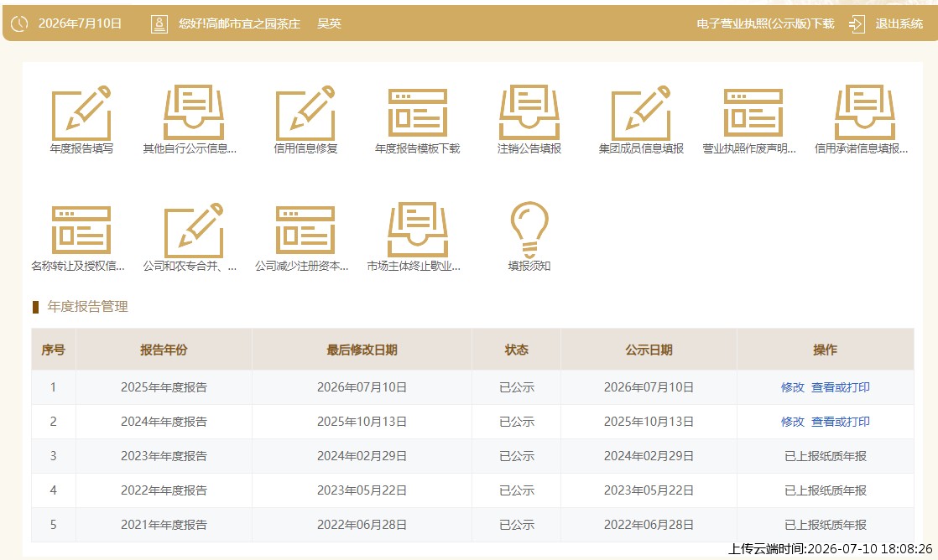
Task: Open the 填报须知 lightbulb icon
Action: (529, 230)
